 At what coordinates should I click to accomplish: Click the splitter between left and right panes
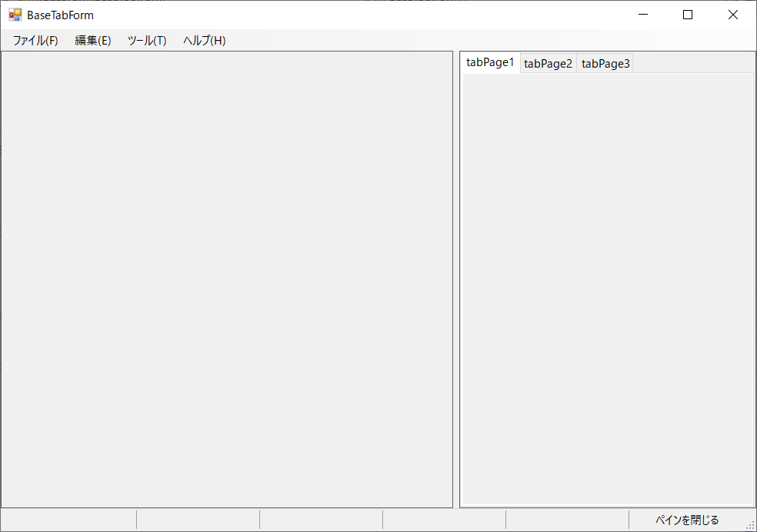pos(456,279)
